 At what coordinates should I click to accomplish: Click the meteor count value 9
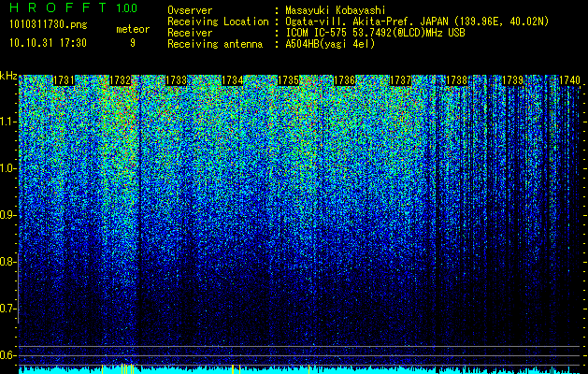click(133, 43)
